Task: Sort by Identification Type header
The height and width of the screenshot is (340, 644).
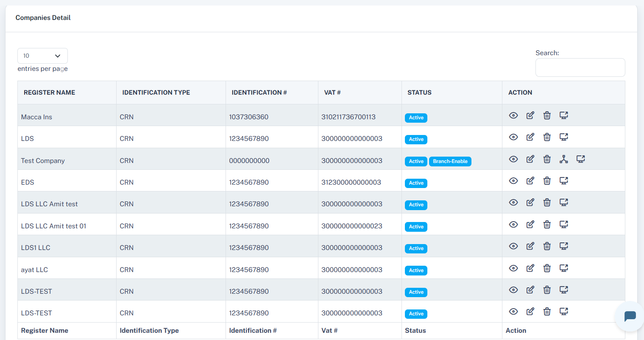Action: point(156,93)
